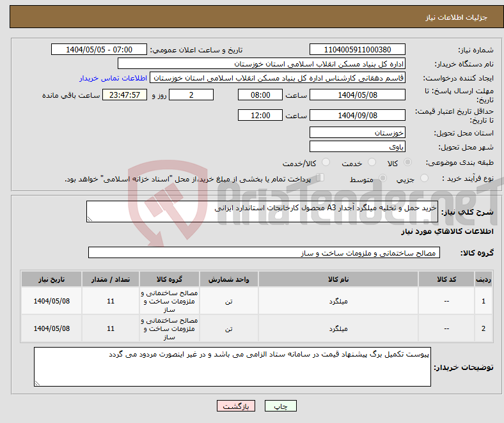This screenshot has width=504, height=423.
Task: Click the شماره نیاز number field
Action: coord(357,50)
